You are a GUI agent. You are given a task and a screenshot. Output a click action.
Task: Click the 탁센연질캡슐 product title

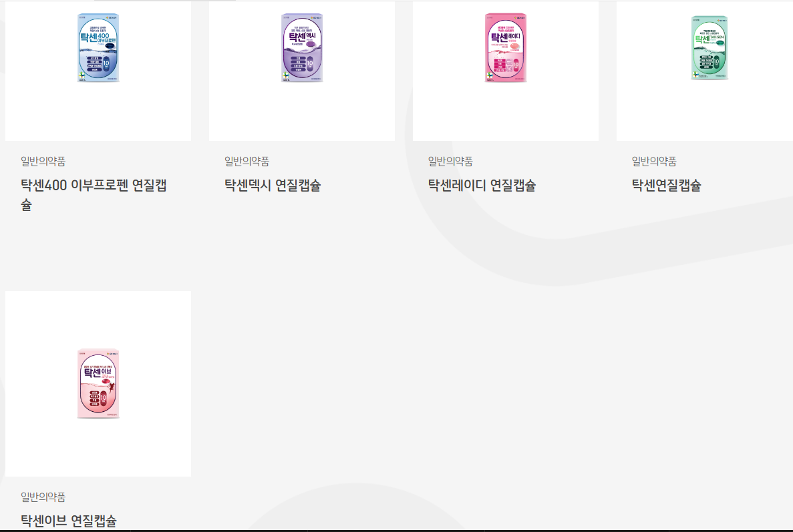[x=667, y=186]
